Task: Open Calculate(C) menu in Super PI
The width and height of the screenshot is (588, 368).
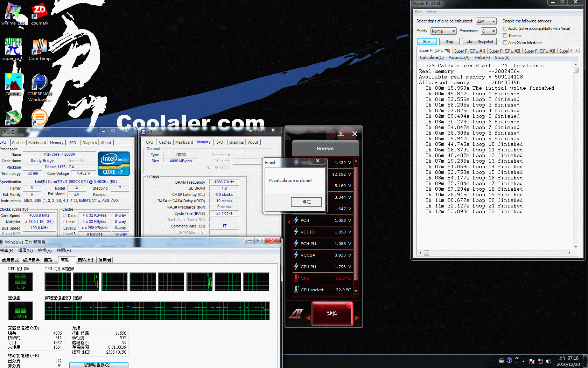Action: [432, 57]
